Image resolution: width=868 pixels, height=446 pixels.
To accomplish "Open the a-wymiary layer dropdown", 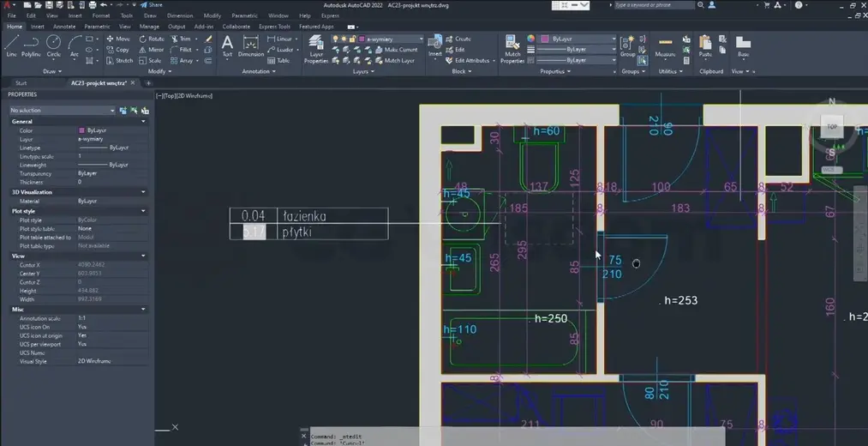I will (378, 39).
